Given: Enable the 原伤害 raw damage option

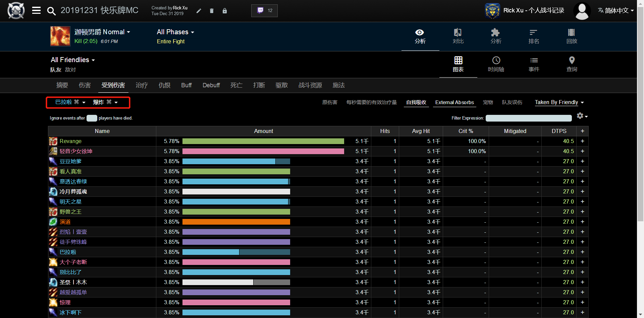Looking at the screenshot, I should point(329,102).
